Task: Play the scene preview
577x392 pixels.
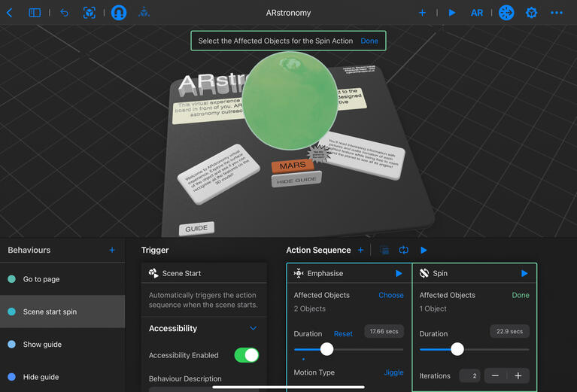Action: pyautogui.click(x=452, y=13)
